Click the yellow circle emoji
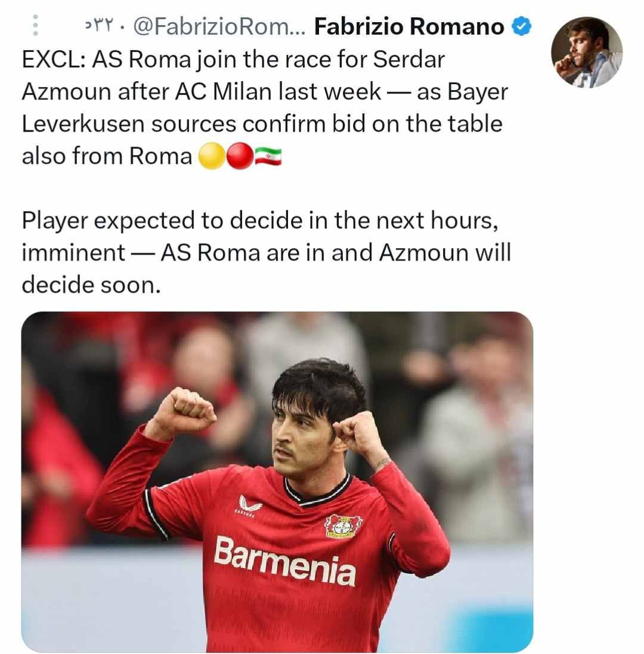 coord(211,156)
